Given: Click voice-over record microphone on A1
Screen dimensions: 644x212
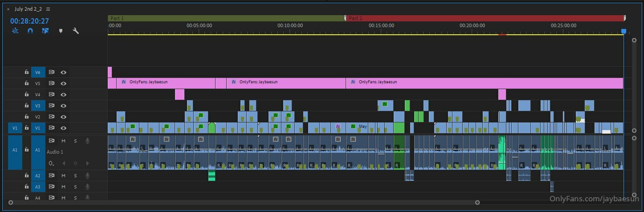Looking at the screenshot, I should (87, 141).
